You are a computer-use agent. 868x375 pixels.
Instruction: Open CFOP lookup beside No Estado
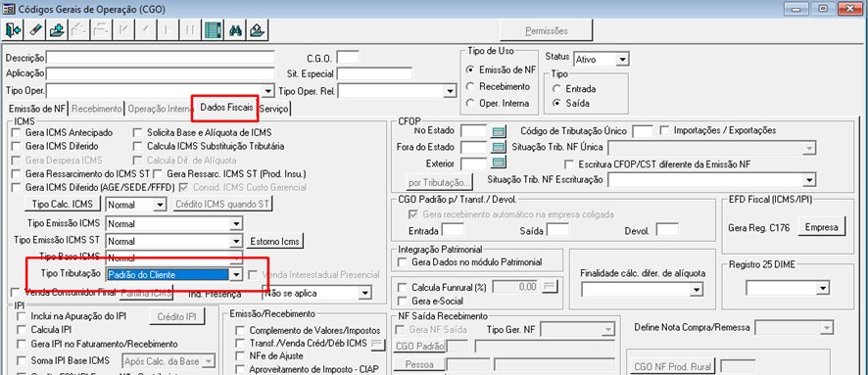point(499,131)
